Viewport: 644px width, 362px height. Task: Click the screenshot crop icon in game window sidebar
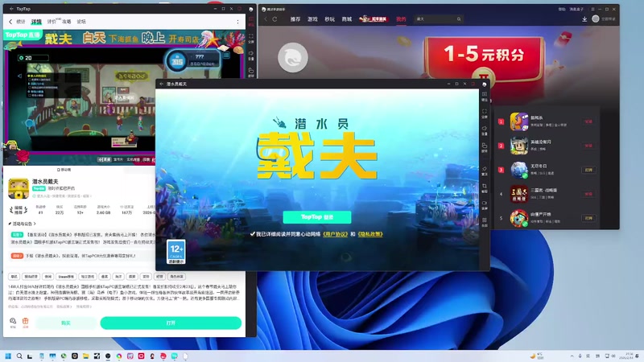485,187
